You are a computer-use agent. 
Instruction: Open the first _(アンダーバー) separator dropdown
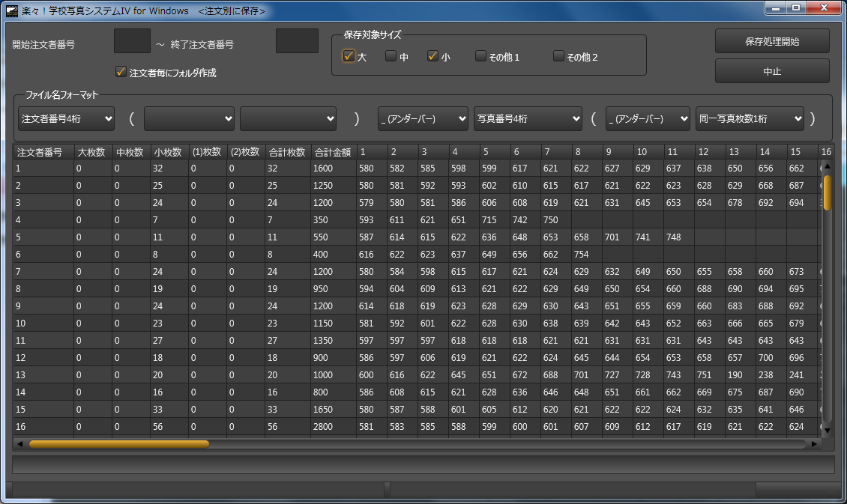tap(423, 119)
